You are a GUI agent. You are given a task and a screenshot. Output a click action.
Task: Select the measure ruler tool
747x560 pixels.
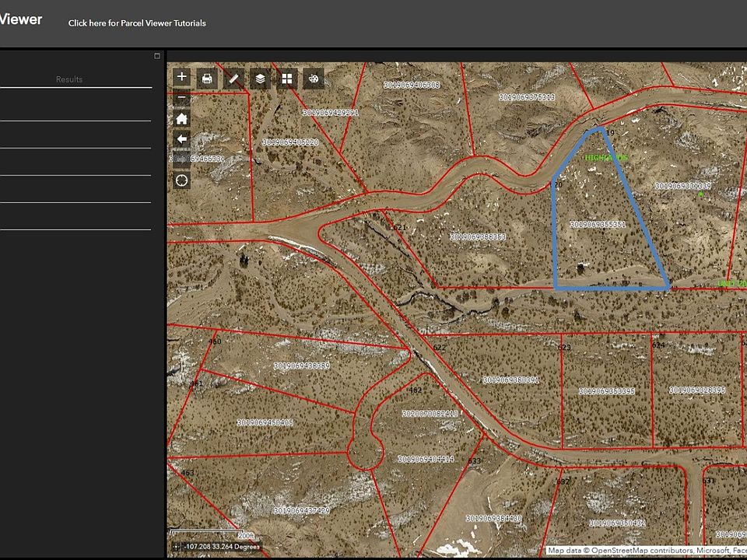coord(233,79)
